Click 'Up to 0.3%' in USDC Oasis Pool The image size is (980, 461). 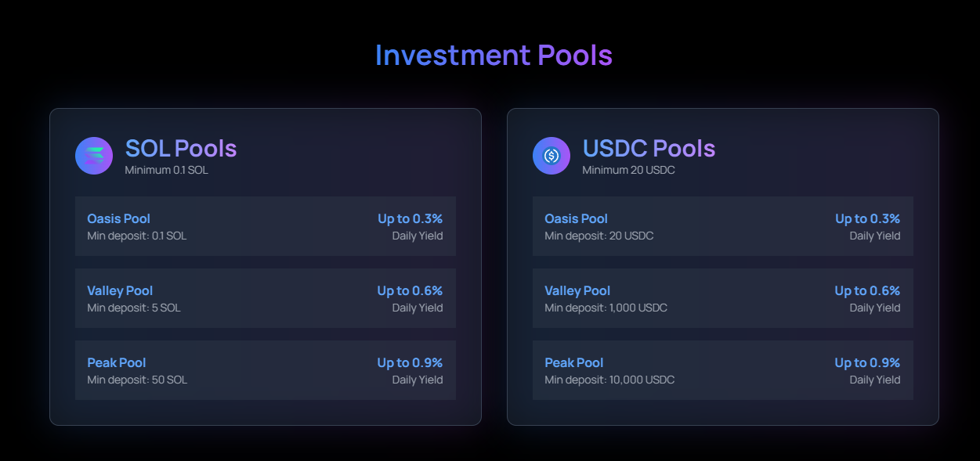868,218
